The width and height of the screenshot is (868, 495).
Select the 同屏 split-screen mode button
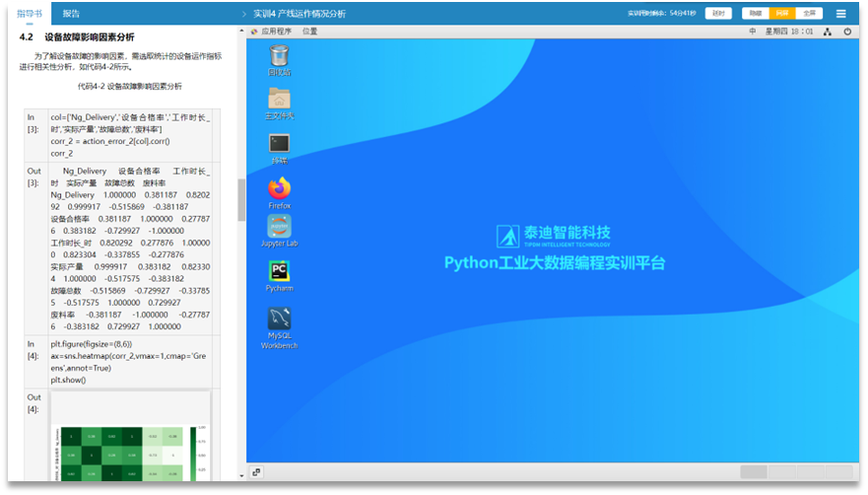click(x=781, y=13)
